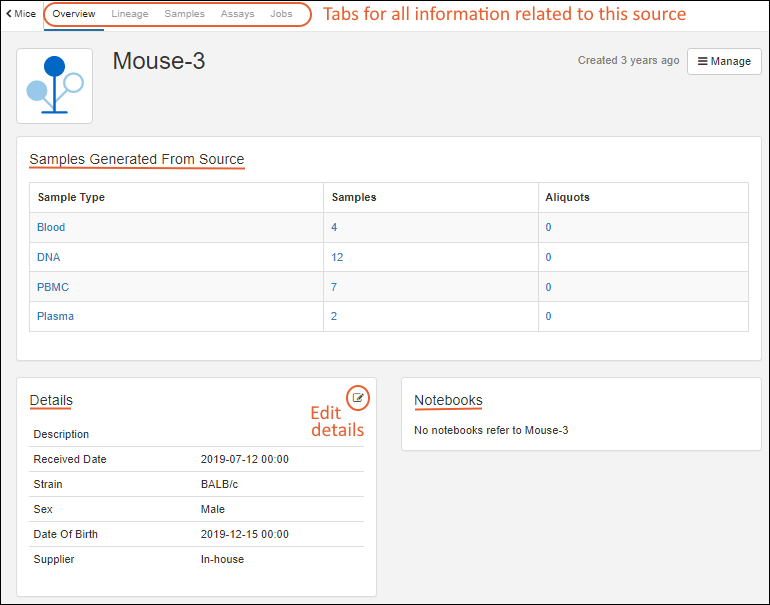
Task: Click the Mouse-3 title heading
Action: click(x=158, y=61)
